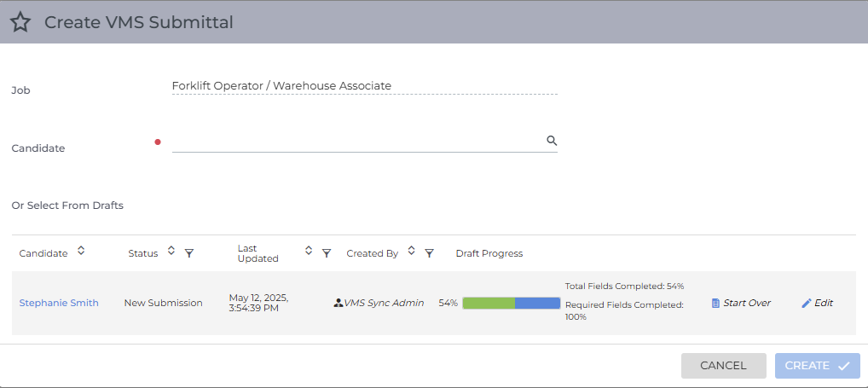
Task: Focus the Candidate search input field
Action: 358,142
